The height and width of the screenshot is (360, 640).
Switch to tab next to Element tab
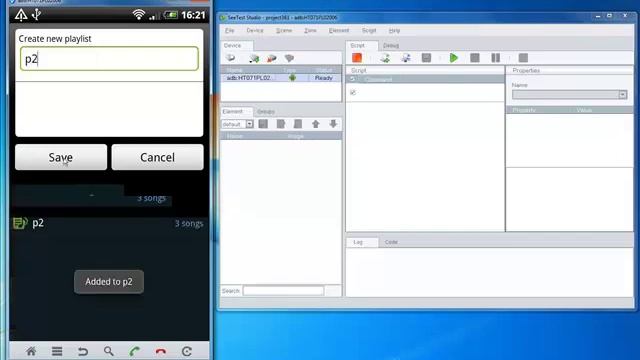[x=266, y=111]
